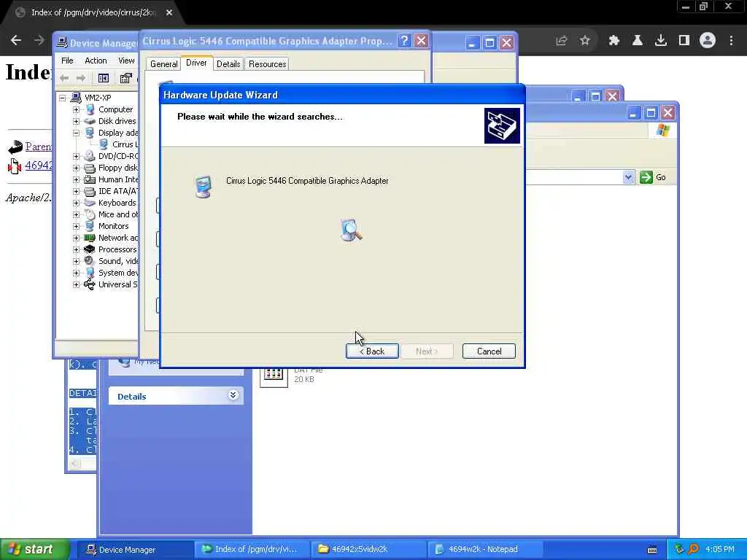Switch to Device Manager taskbar button
This screenshot has width=747, height=560.
[x=135, y=550]
